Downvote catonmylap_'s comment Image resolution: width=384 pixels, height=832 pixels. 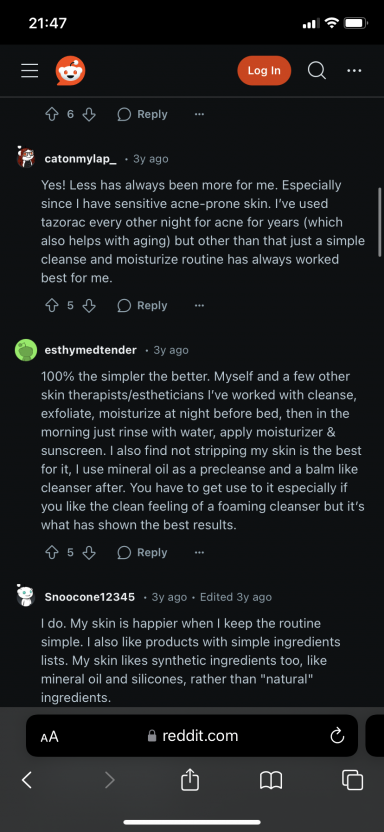tap(89, 306)
